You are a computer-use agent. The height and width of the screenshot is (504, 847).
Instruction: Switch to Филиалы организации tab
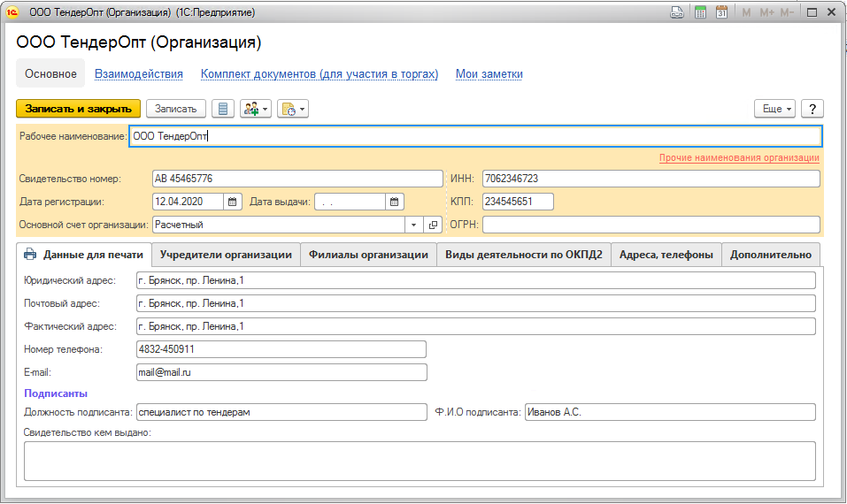tap(368, 255)
